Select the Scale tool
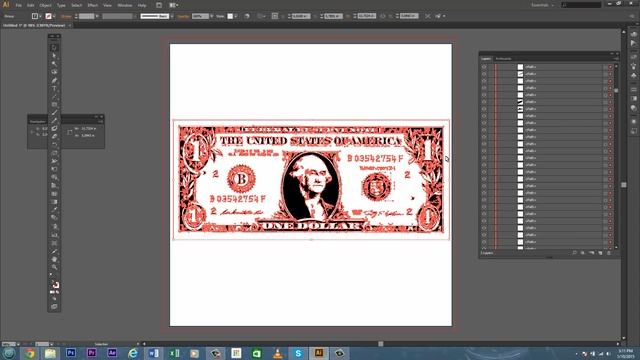This screenshot has width=640, height=360. 54,153
